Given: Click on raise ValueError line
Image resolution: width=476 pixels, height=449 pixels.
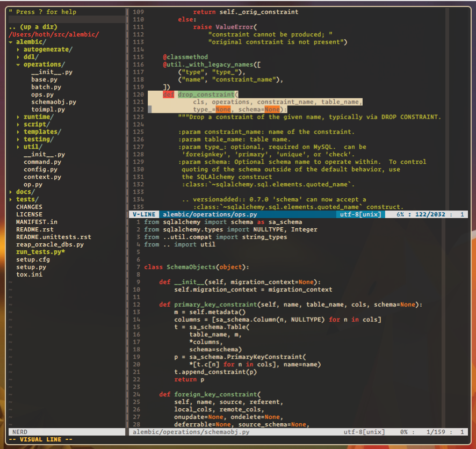Looking at the screenshot, I should click(x=225, y=27).
